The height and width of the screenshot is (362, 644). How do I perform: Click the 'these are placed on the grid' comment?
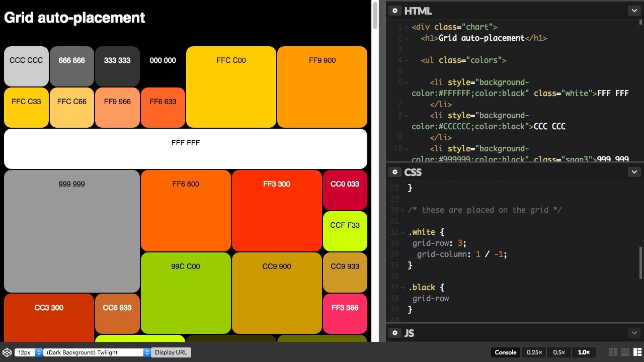485,210
